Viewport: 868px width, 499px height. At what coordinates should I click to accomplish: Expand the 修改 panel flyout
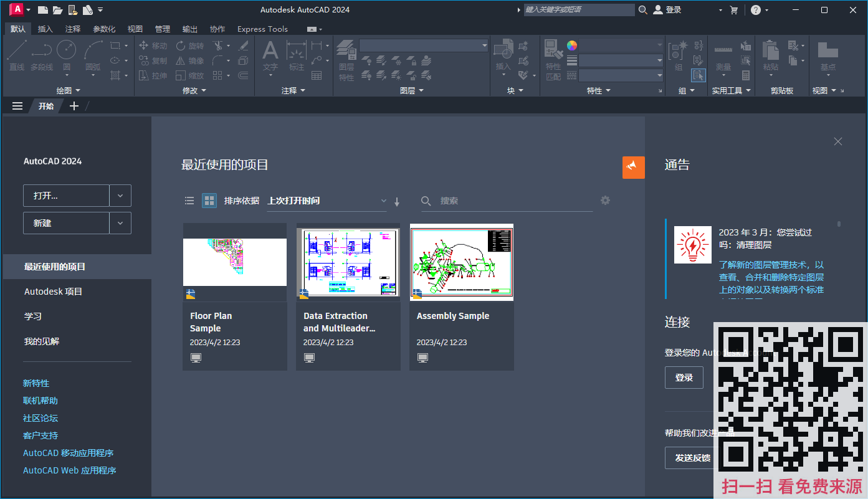pyautogui.click(x=194, y=90)
